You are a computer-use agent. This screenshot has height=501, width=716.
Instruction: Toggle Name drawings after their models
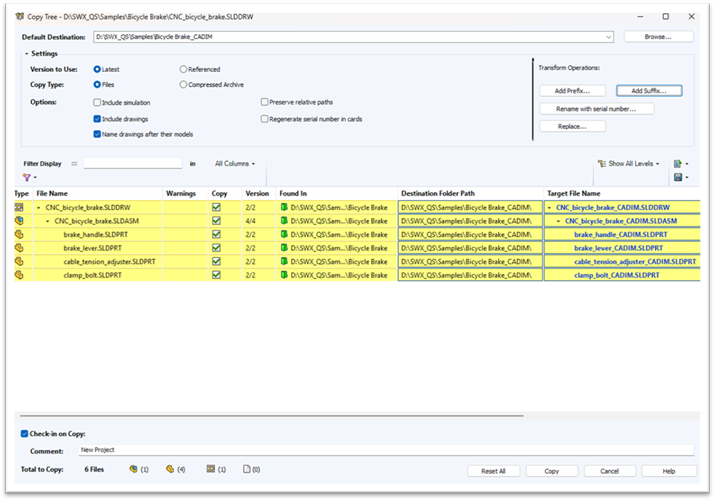(97, 134)
